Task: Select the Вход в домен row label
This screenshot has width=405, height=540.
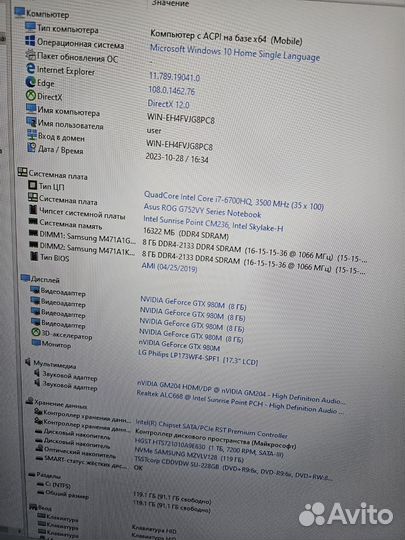Action: (61, 137)
